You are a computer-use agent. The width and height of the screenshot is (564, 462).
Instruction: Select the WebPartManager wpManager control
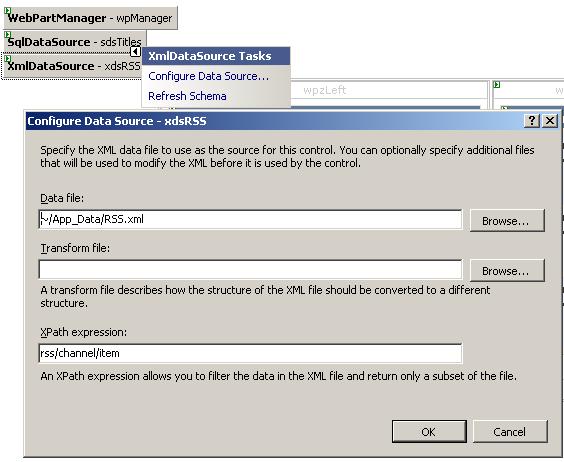(x=90, y=18)
